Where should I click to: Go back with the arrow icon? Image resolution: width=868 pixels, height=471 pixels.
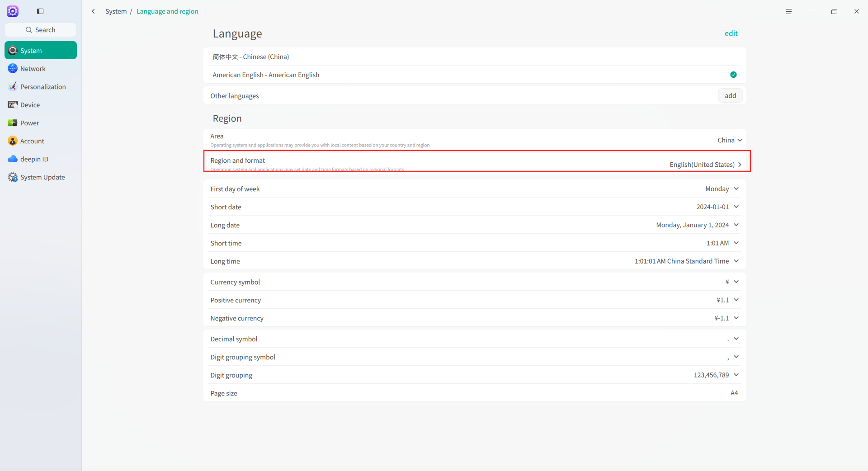[x=93, y=11]
